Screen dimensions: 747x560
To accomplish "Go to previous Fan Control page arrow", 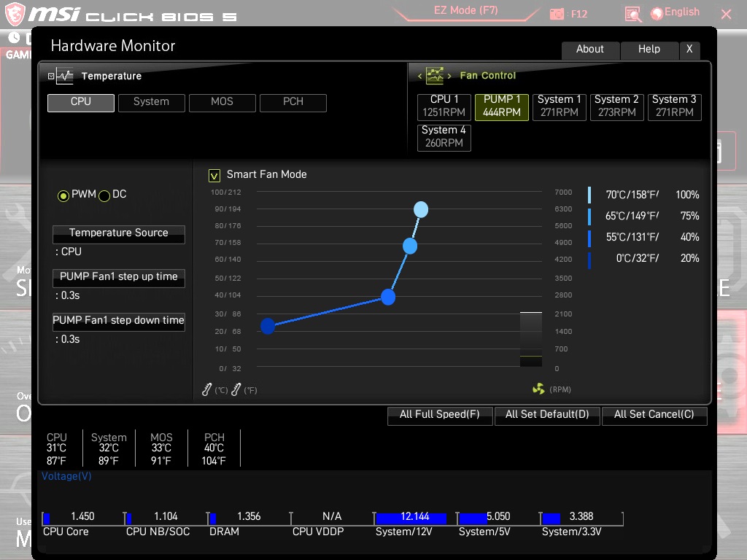I will (x=419, y=76).
